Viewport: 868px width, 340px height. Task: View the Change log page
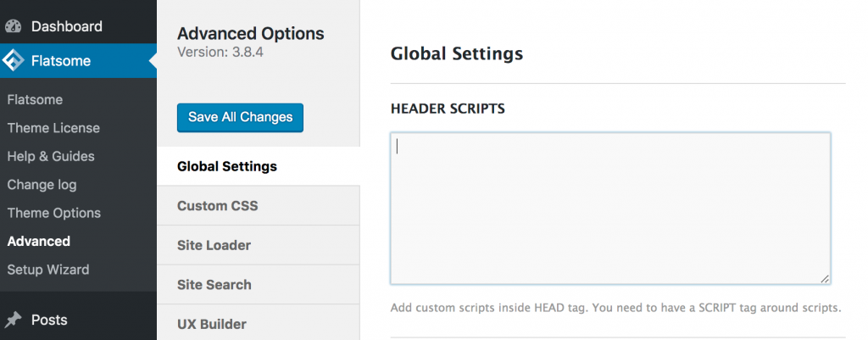tap(42, 185)
